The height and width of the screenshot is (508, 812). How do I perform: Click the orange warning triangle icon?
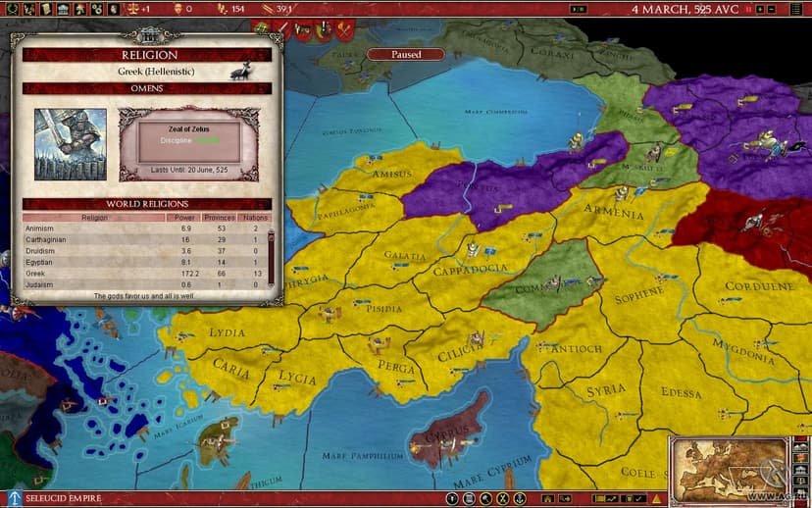coord(657,498)
